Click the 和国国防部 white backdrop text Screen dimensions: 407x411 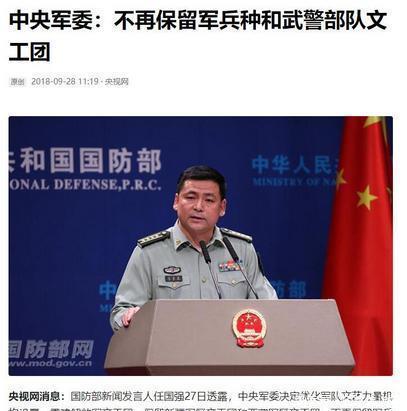click(85, 163)
